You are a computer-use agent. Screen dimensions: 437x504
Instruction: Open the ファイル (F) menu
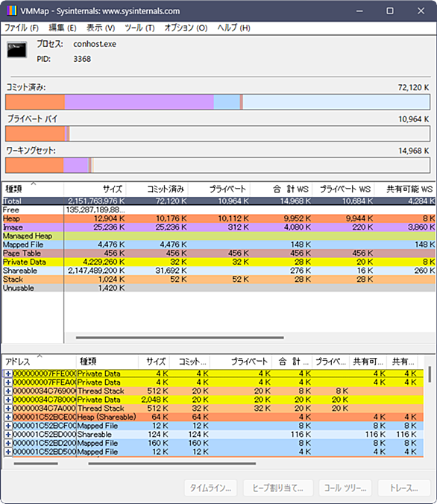tap(22, 28)
